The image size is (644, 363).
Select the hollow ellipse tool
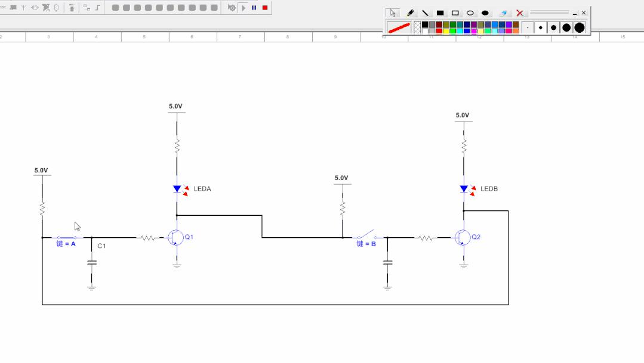point(470,13)
